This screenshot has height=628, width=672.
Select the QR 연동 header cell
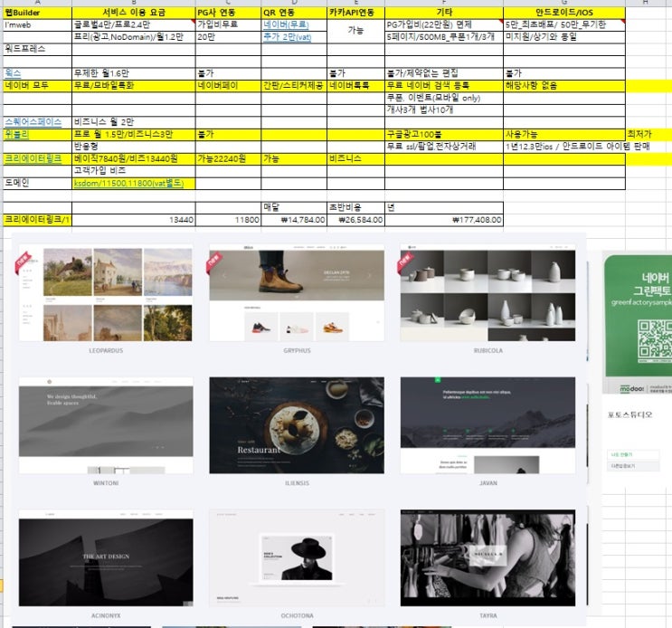(x=294, y=13)
